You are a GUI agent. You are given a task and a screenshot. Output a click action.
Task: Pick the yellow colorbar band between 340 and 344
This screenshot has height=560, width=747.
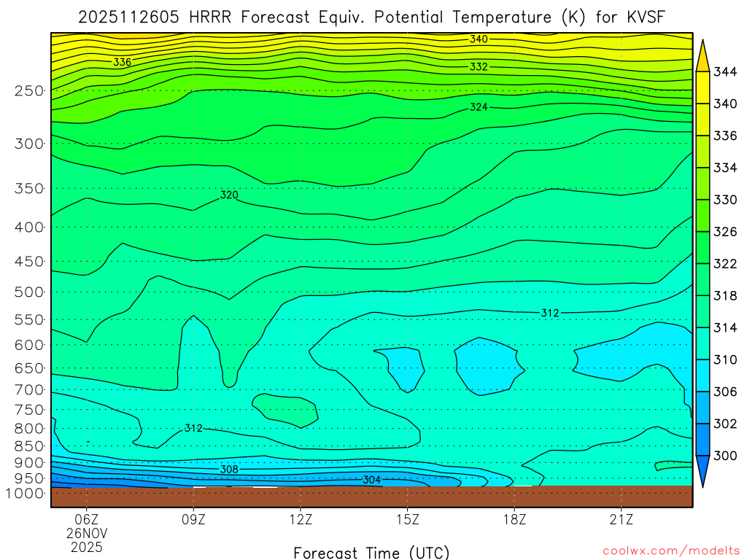(x=703, y=87)
